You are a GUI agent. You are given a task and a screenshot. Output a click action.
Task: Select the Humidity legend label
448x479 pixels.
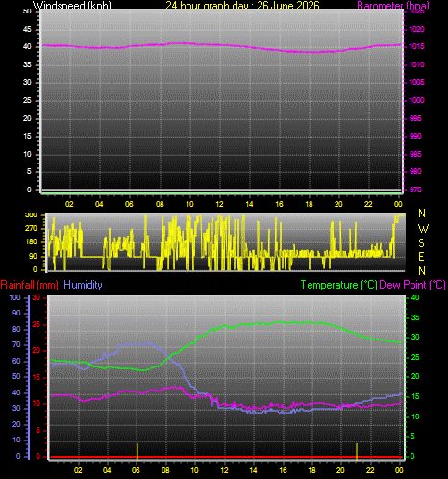point(83,285)
